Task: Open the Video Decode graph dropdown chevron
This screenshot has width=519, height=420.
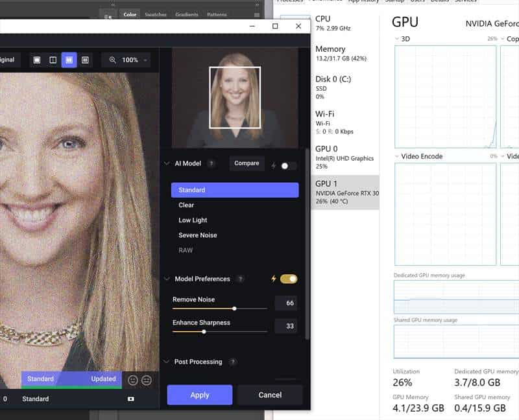Action: 503,156
